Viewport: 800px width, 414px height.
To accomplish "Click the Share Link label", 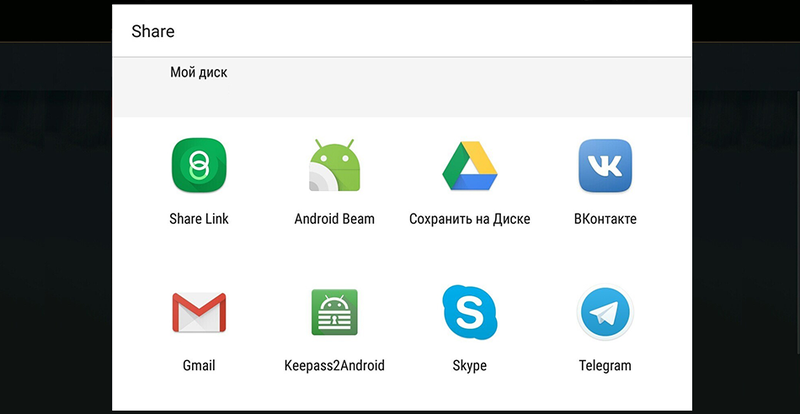I will [199, 219].
